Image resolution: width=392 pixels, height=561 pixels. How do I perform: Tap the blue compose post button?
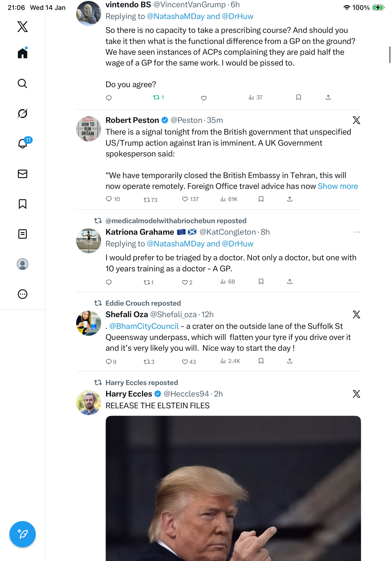click(x=23, y=534)
